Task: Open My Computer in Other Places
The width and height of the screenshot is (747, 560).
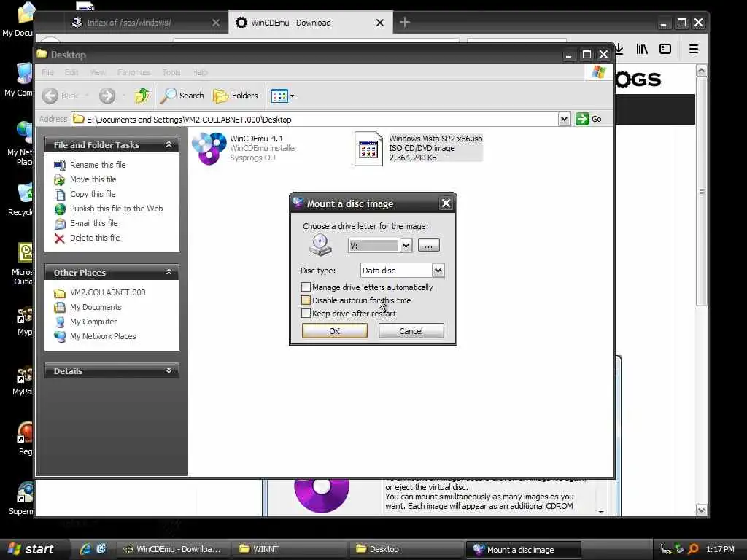Action: 93,322
